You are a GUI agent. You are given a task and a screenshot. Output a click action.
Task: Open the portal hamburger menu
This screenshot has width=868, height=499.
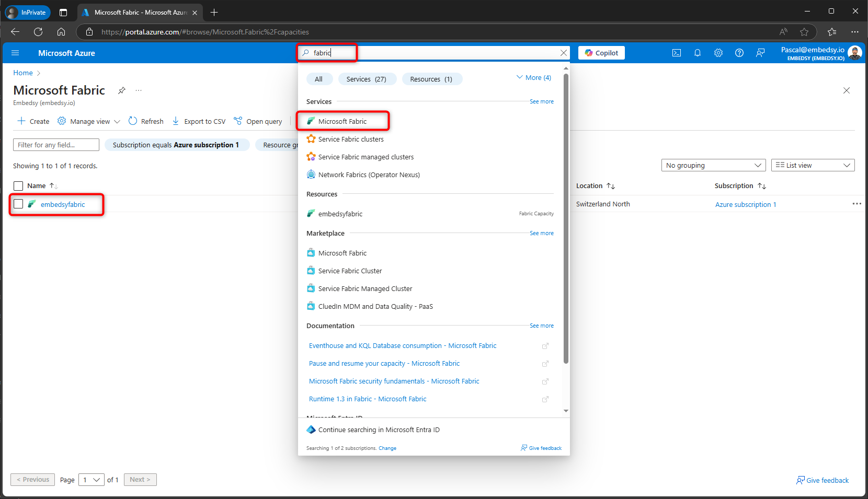click(x=15, y=53)
